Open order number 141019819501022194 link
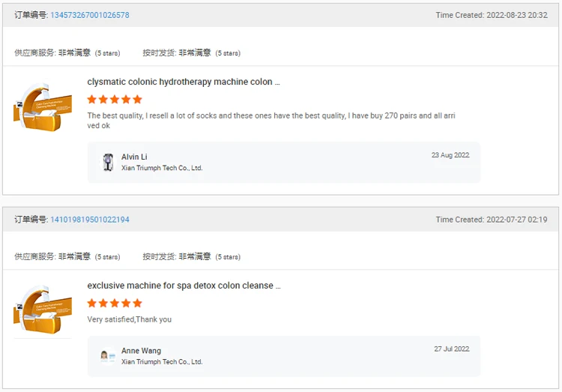Image resolution: width=562 pixels, height=392 pixels. tap(90, 220)
